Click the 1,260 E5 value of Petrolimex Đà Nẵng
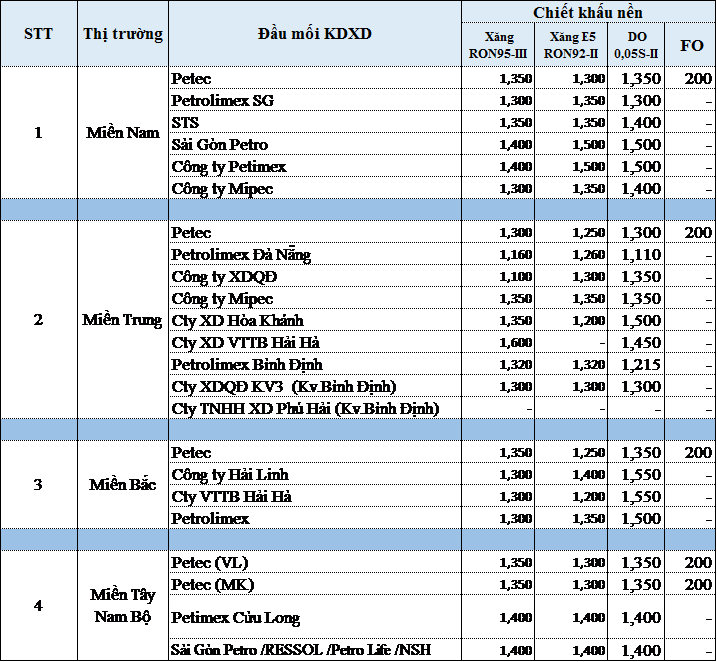 571,254
